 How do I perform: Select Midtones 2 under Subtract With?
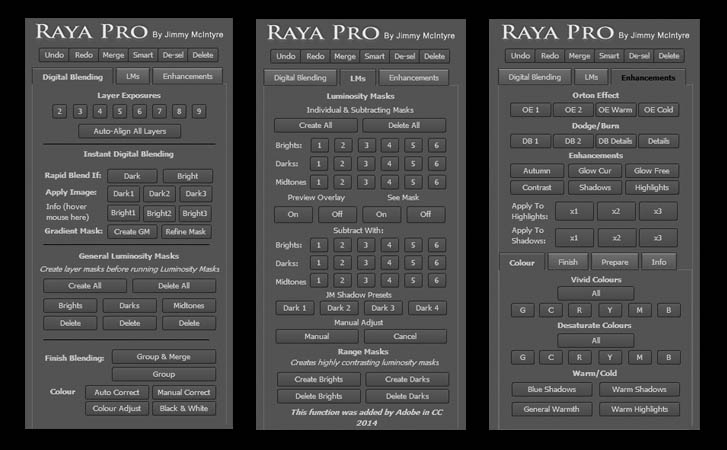pyautogui.click(x=342, y=280)
